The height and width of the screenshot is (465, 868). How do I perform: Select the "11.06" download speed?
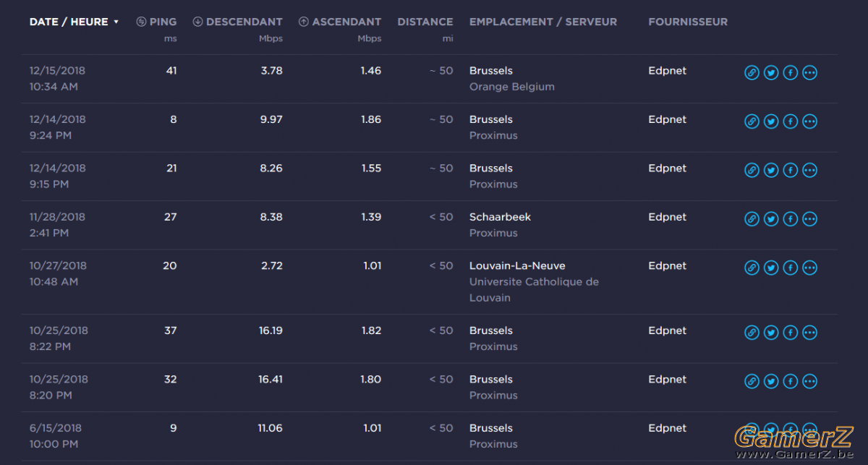(x=271, y=428)
